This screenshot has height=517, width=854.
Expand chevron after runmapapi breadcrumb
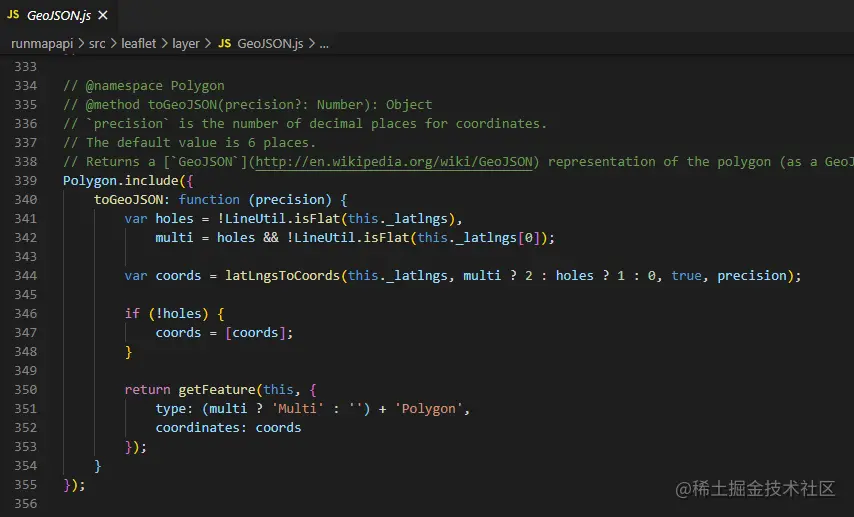pyautogui.click(x=81, y=44)
